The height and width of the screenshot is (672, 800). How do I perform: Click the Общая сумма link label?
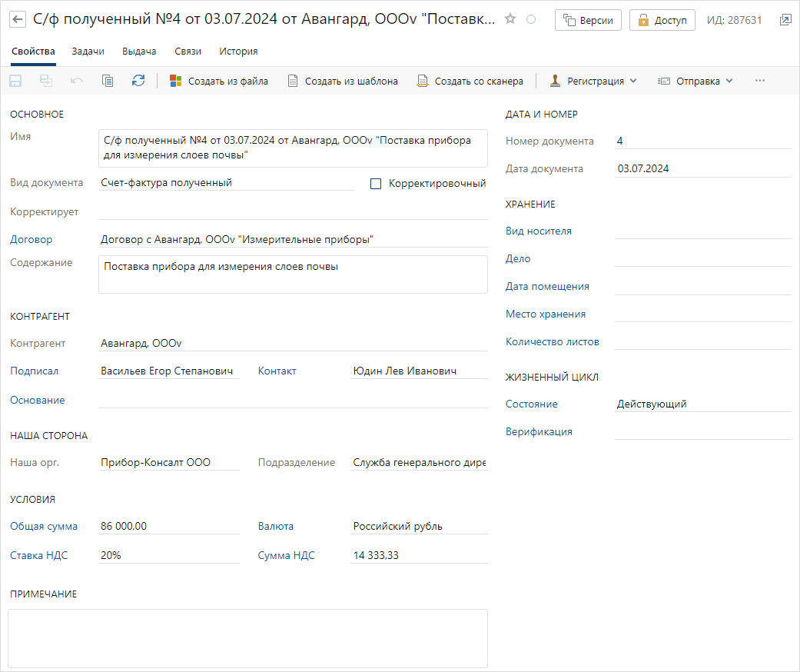pos(44,527)
